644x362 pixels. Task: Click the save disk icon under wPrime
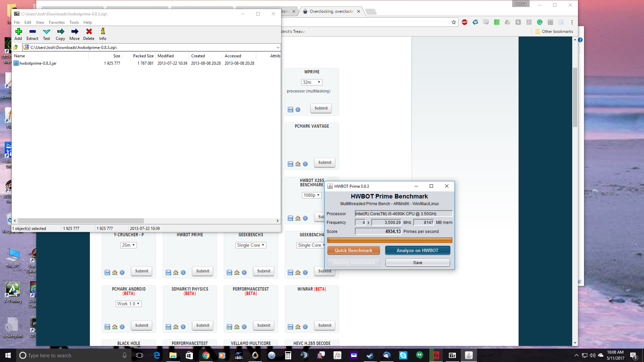pos(290,110)
